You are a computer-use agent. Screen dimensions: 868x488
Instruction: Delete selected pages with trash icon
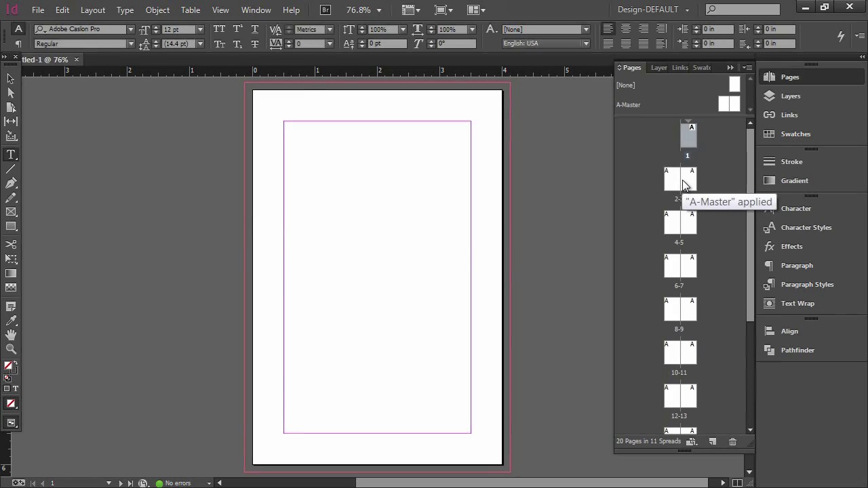pyautogui.click(x=732, y=442)
